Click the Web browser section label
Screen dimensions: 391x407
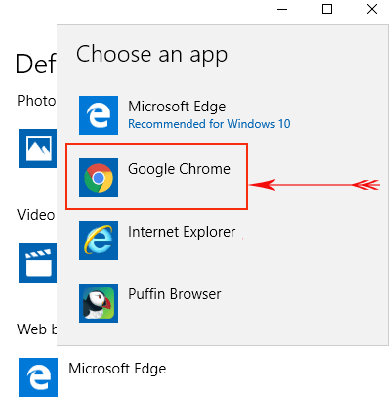[37, 329]
